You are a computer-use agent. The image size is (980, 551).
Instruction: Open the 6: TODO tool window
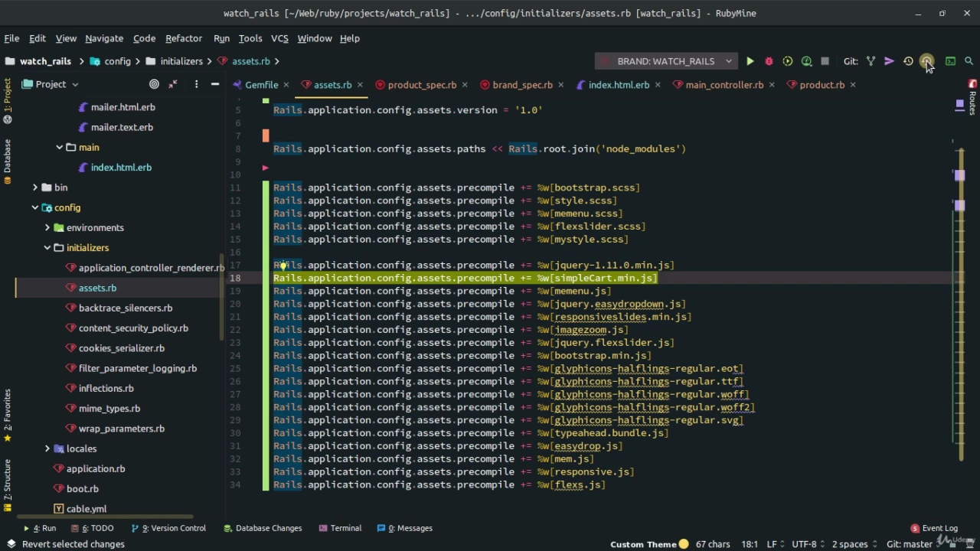pos(92,528)
